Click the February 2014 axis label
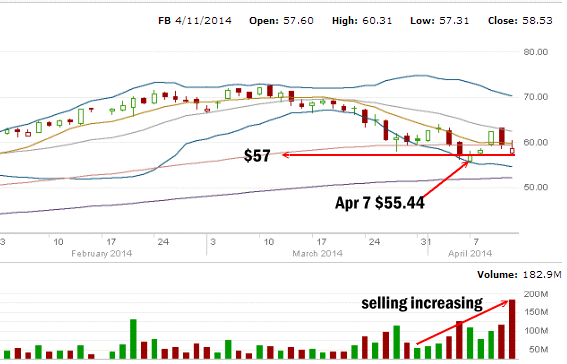Image resolution: width=567 pixels, height=364 pixels. tap(102, 253)
